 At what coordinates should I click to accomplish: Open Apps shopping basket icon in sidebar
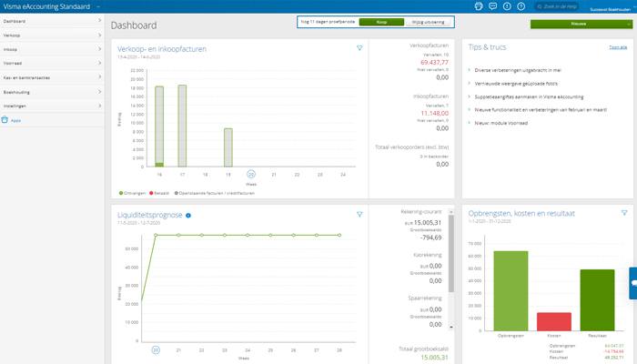coord(5,120)
